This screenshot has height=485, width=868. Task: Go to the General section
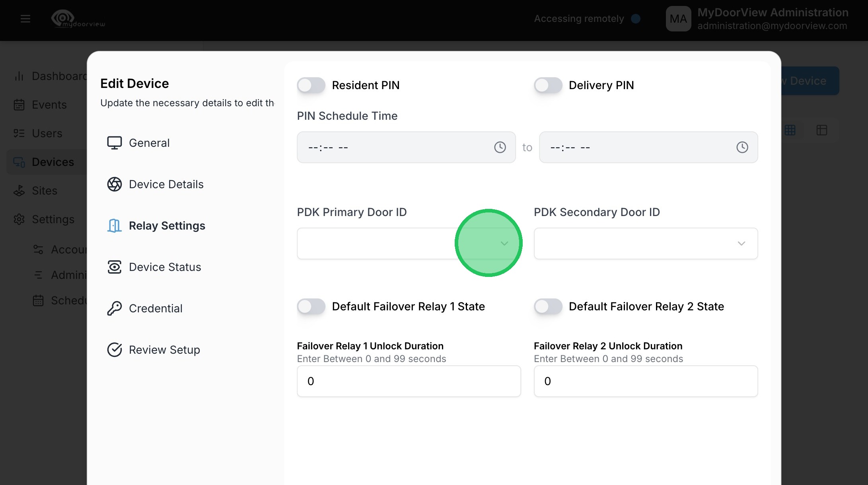point(149,143)
